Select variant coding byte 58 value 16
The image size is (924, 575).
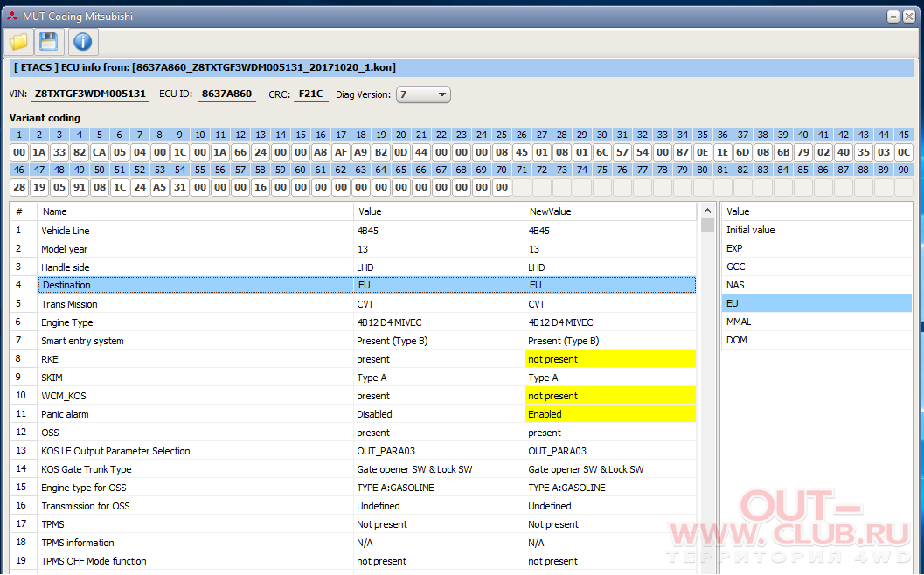tap(261, 187)
